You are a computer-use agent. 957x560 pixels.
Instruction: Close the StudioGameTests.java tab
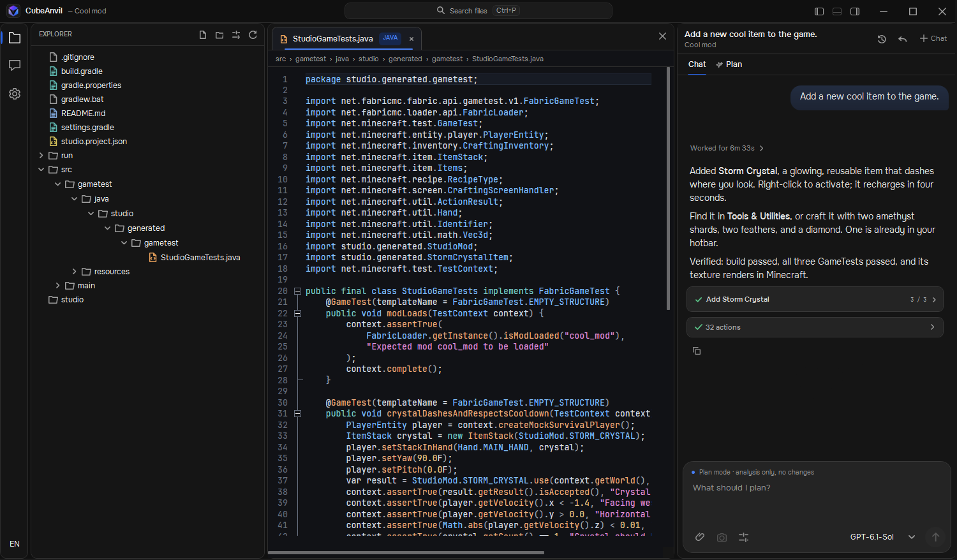point(412,39)
